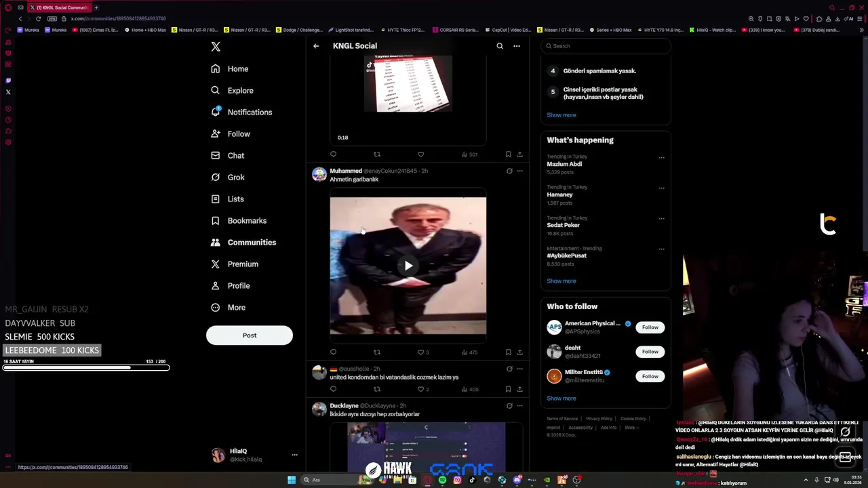This screenshot has width=868, height=488.
Task: Open the Home HBO Max bookmark
Action: click(x=145, y=30)
